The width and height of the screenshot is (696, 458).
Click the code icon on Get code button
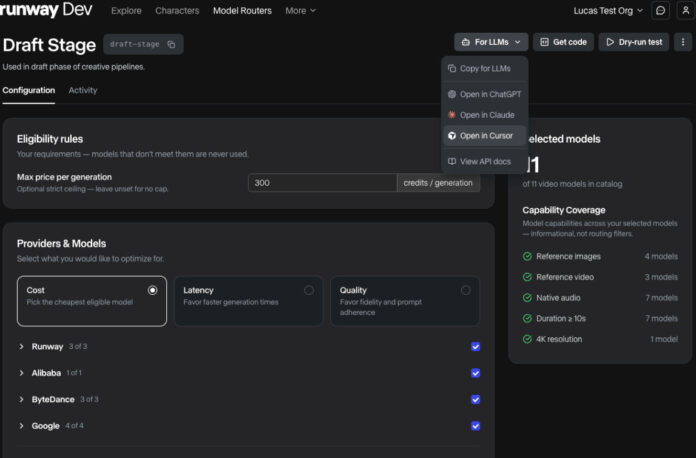coord(544,42)
